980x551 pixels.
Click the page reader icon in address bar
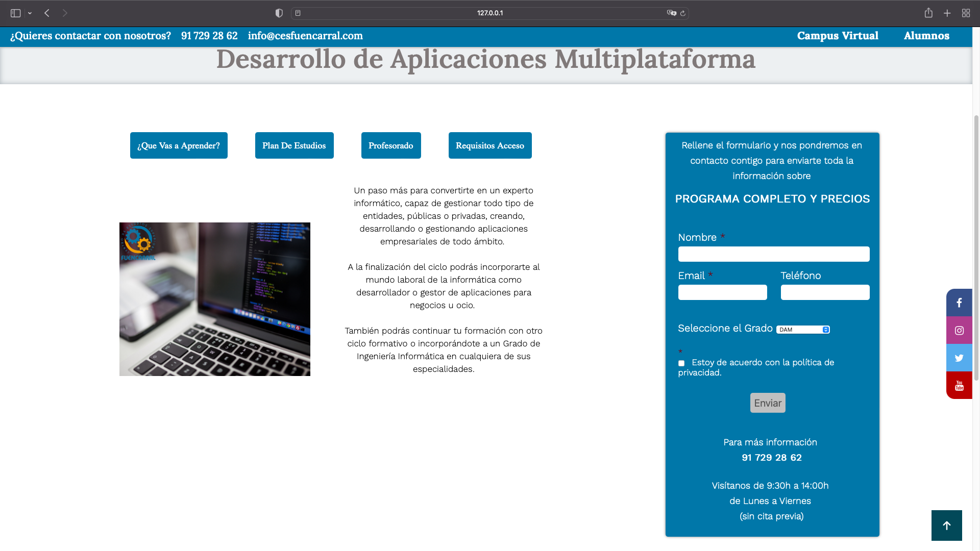pyautogui.click(x=298, y=13)
